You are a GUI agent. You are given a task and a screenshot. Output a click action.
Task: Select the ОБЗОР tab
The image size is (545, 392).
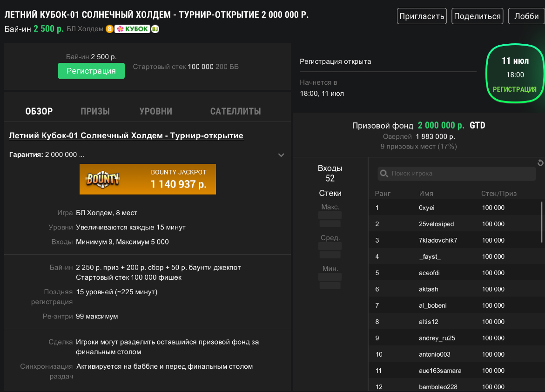pos(39,111)
